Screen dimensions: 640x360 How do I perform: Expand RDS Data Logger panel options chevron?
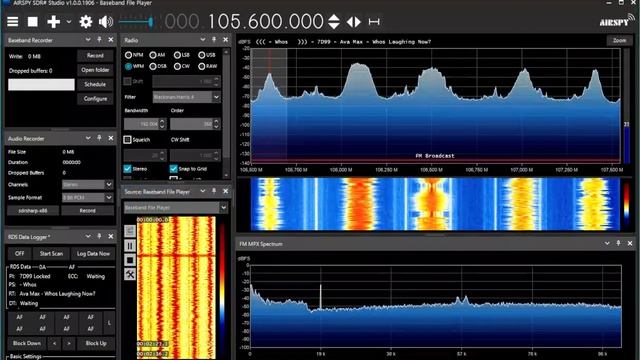coord(88,236)
